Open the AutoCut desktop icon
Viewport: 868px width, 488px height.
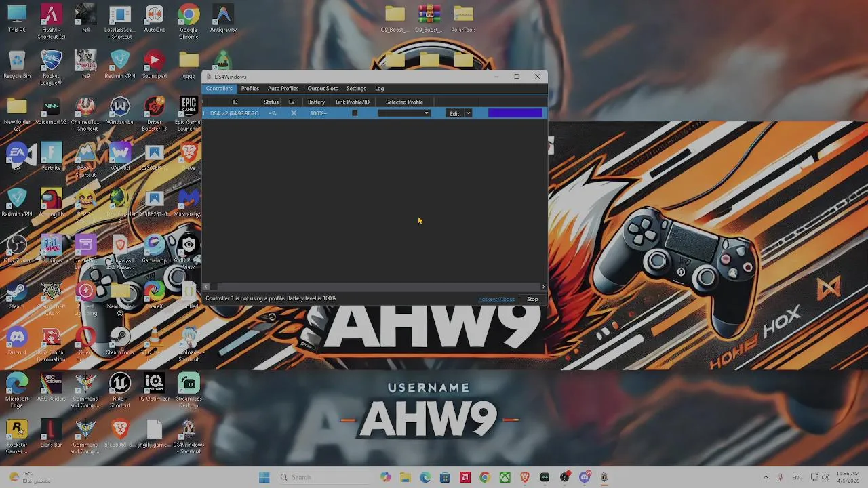(154, 19)
